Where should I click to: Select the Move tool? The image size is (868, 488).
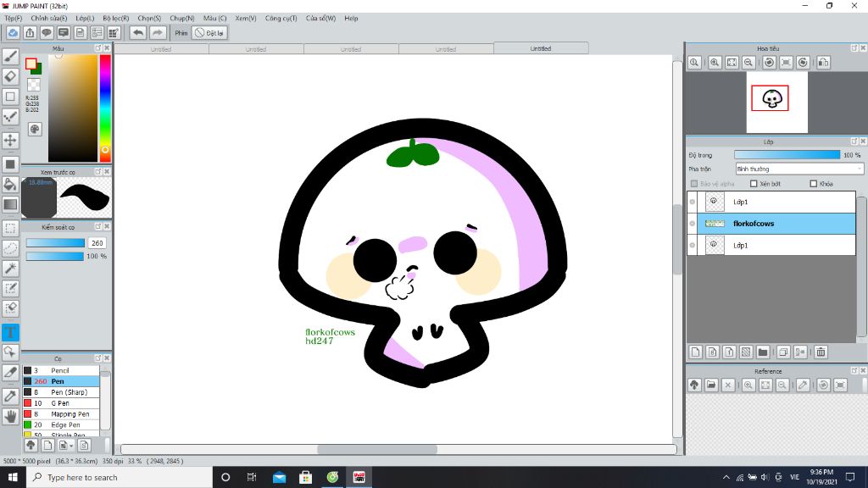pos(10,140)
